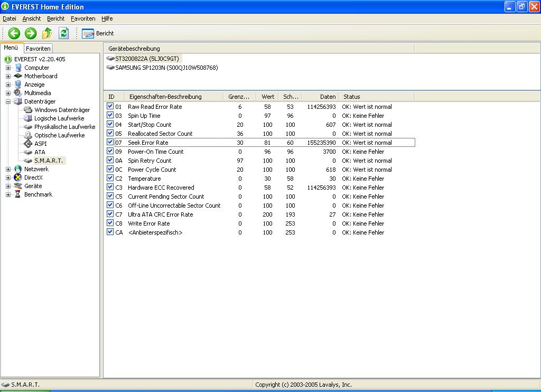Sort by the Wert column header
The height and width of the screenshot is (392, 541).
pyautogui.click(x=267, y=97)
